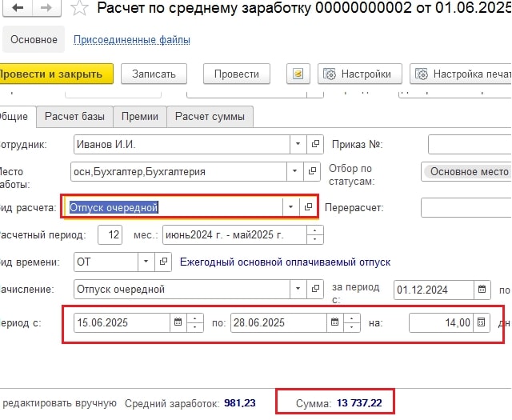Image resolution: width=512 pixels, height=420 pixels.
Task: Open calculator for 14,00 days field
Action: pyautogui.click(x=482, y=322)
